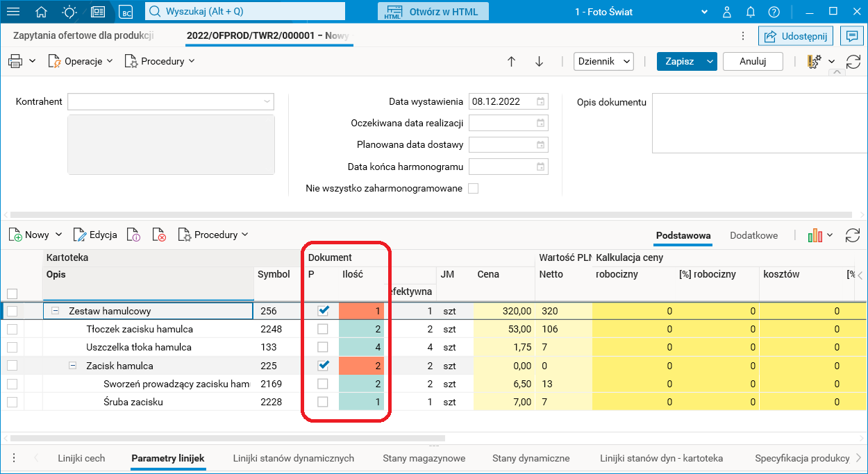Image resolution: width=868 pixels, height=474 pixels.
Task: Collapse Zestaw hamulcowy tree node
Action: tap(56, 311)
